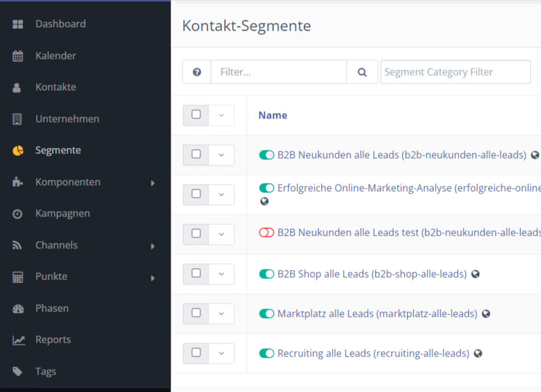Click the Phasen gauge icon

[x=18, y=309]
